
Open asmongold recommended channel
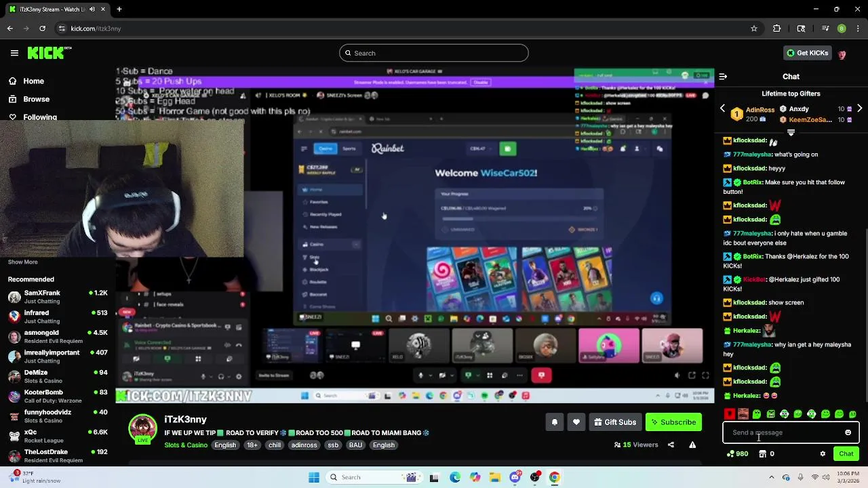pos(58,337)
